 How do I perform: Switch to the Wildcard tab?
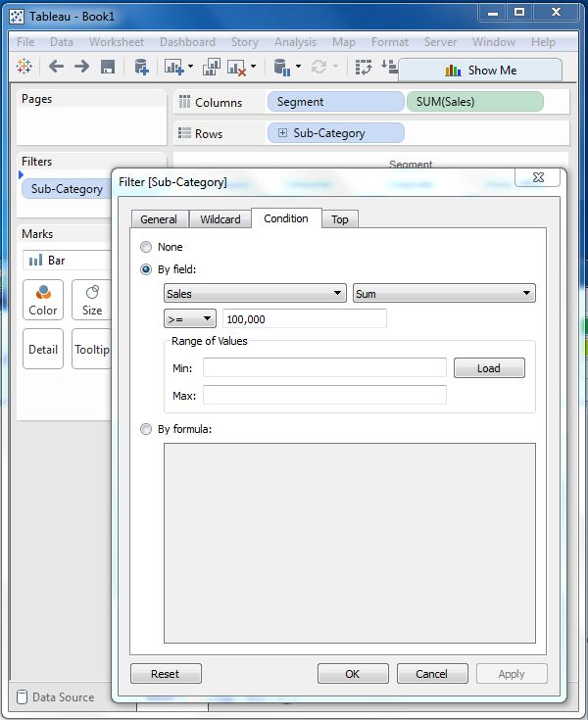pyautogui.click(x=220, y=219)
